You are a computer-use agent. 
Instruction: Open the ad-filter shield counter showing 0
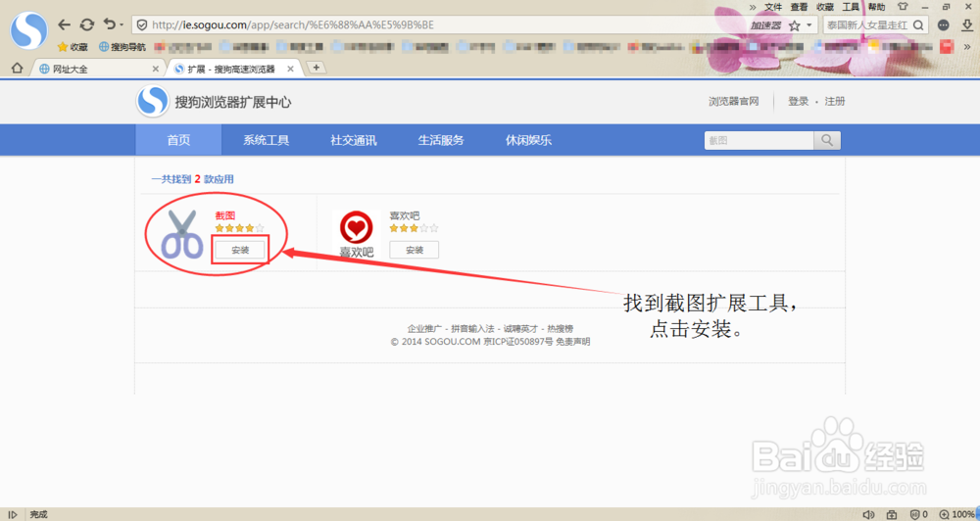(918, 514)
